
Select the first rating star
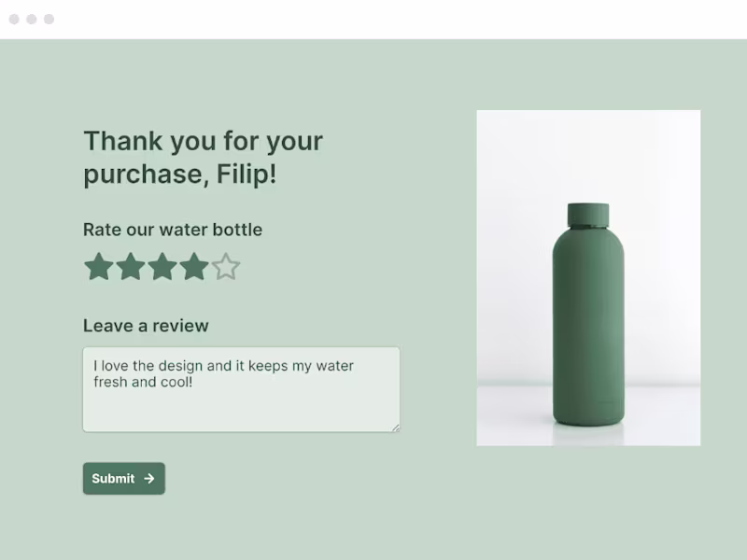click(98, 267)
